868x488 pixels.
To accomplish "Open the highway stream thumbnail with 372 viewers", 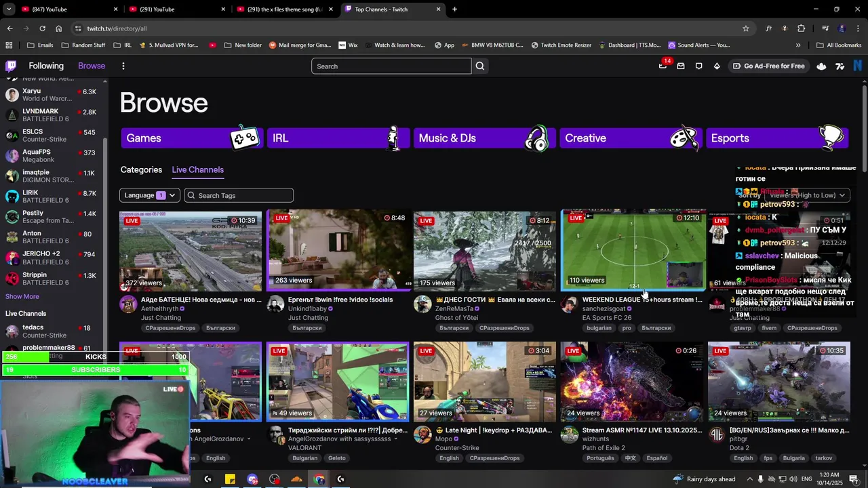I will pyautogui.click(x=191, y=251).
